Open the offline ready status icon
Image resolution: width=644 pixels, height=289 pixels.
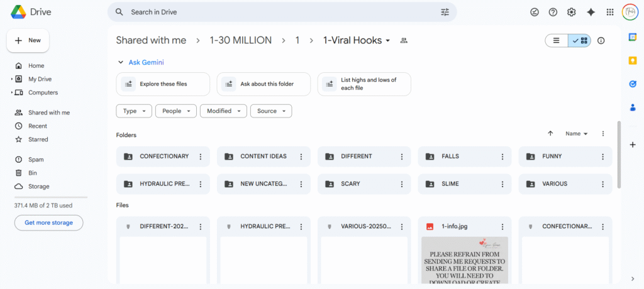(x=535, y=12)
